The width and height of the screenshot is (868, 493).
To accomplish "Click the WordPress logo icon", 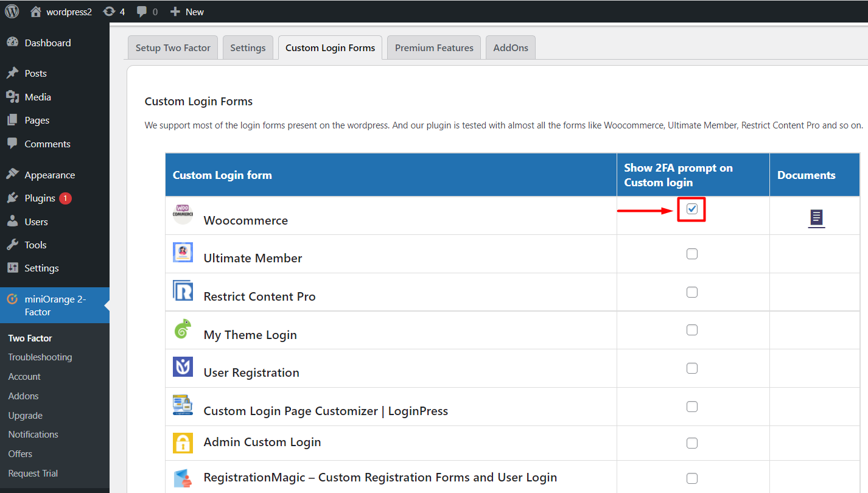I will [x=12, y=12].
